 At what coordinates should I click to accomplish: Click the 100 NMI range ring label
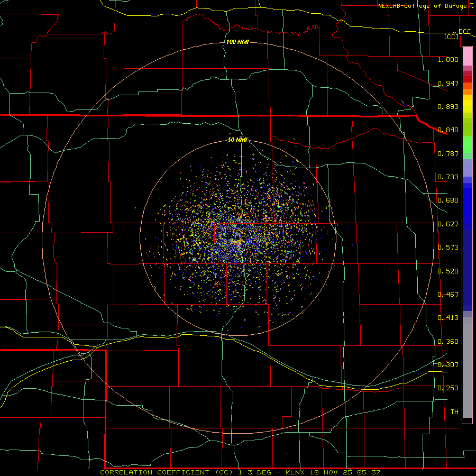point(237,42)
